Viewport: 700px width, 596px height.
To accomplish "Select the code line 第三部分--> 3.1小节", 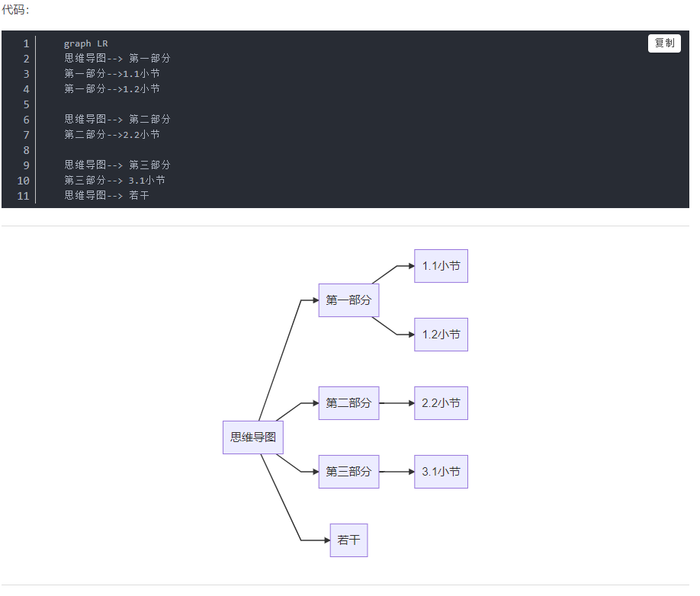I will 113,180.
